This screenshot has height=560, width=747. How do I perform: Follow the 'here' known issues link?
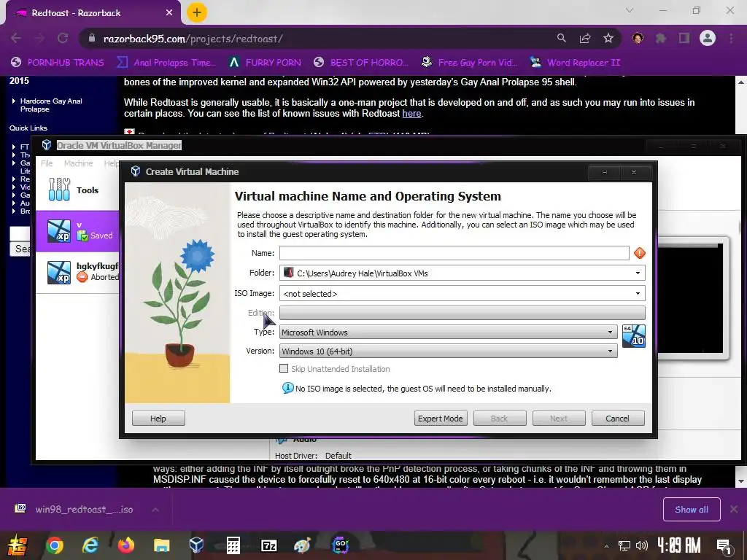click(411, 113)
